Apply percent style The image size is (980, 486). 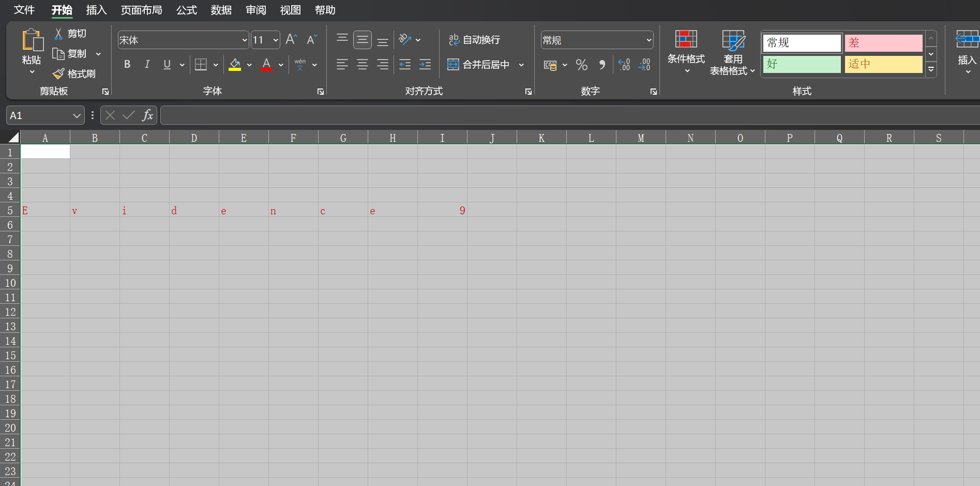click(582, 65)
